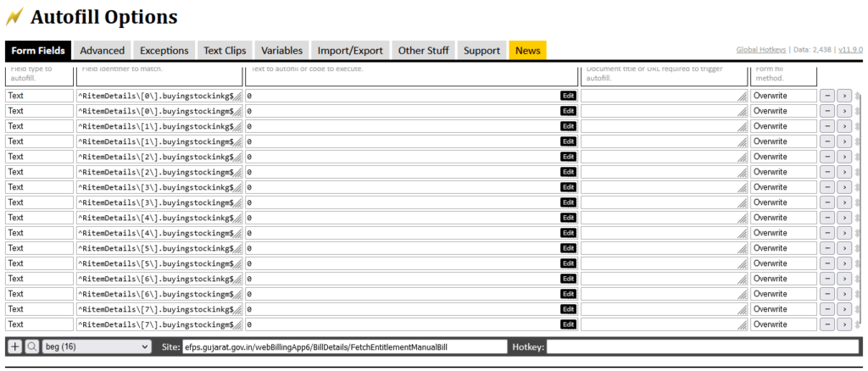868x371 pixels.
Task: Open Overwrite dropdown for RitemDetails[2] buyingstockinkg row
Action: coord(783,157)
